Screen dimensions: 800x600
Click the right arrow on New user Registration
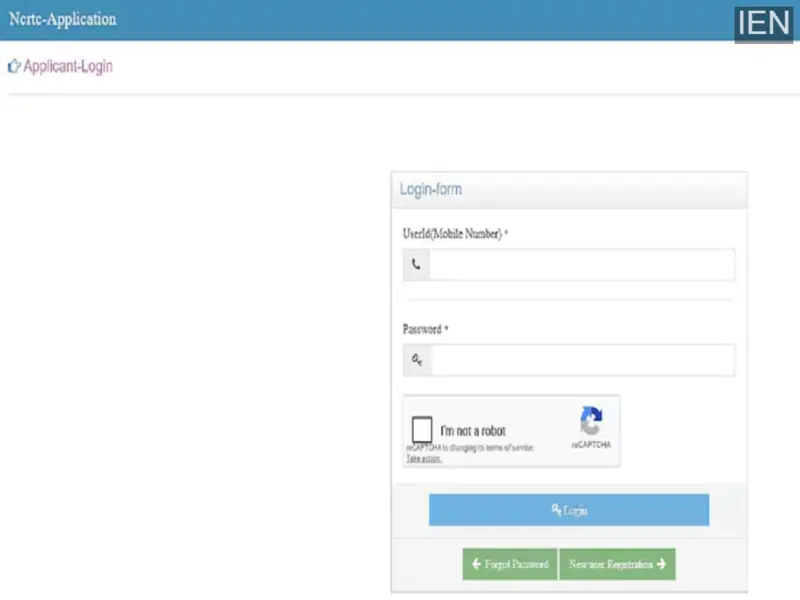[x=662, y=564]
